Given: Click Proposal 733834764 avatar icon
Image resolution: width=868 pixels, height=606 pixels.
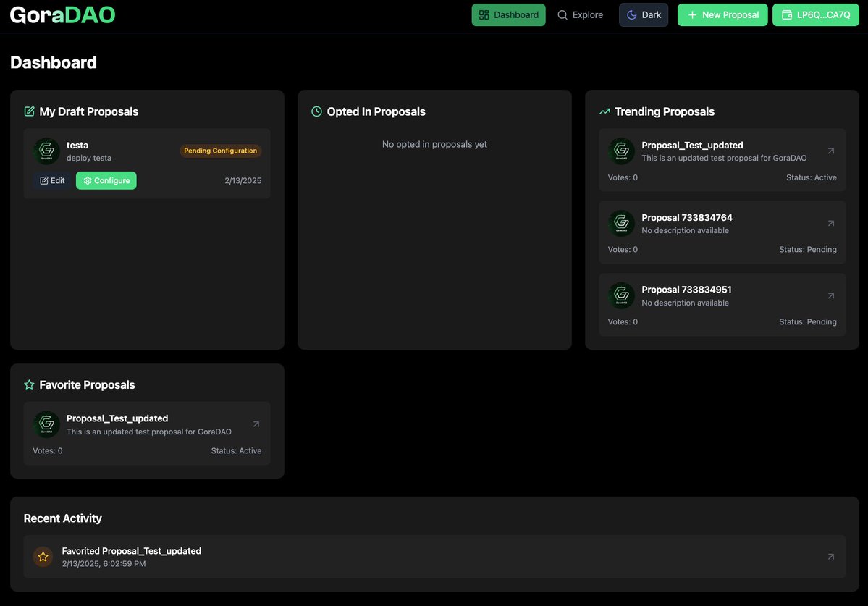Looking at the screenshot, I should point(622,224).
